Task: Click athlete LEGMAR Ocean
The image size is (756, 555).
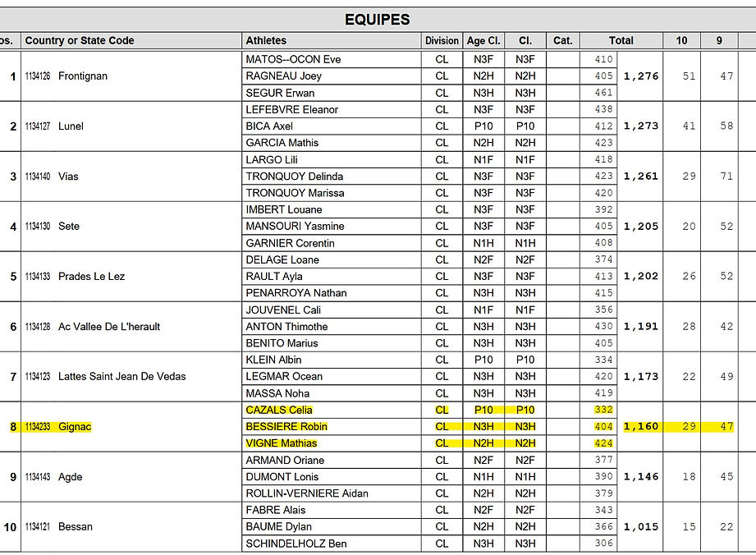Action: pyautogui.click(x=284, y=377)
